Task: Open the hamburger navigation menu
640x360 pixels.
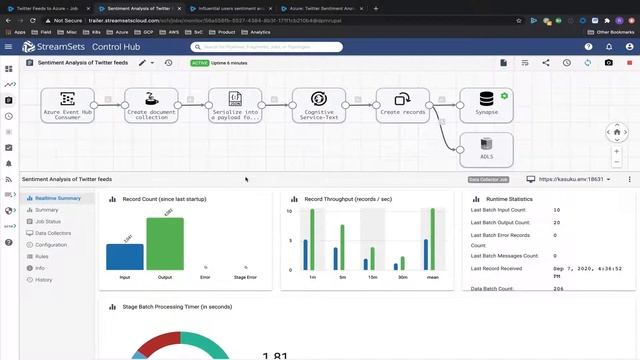Action: pos(8,47)
